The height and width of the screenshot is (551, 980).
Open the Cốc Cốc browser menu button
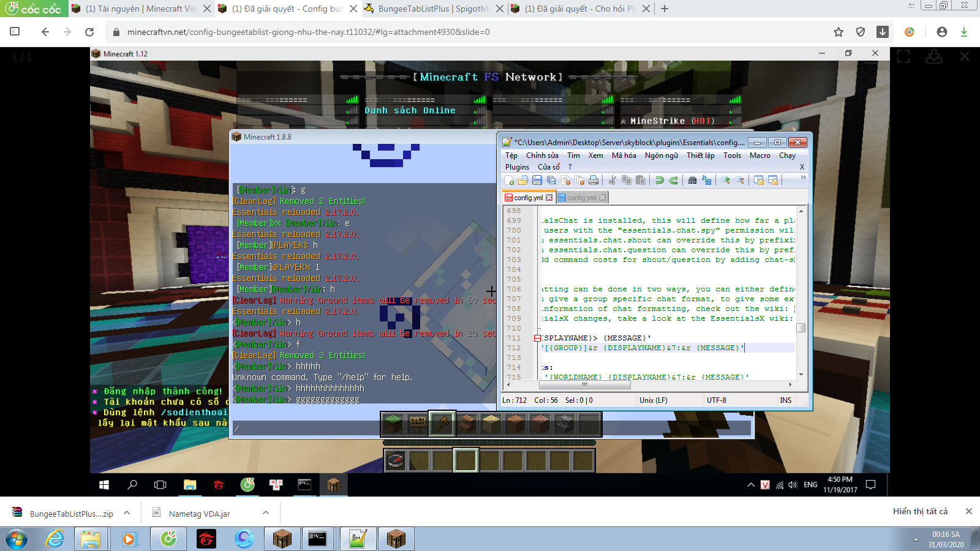(34, 9)
